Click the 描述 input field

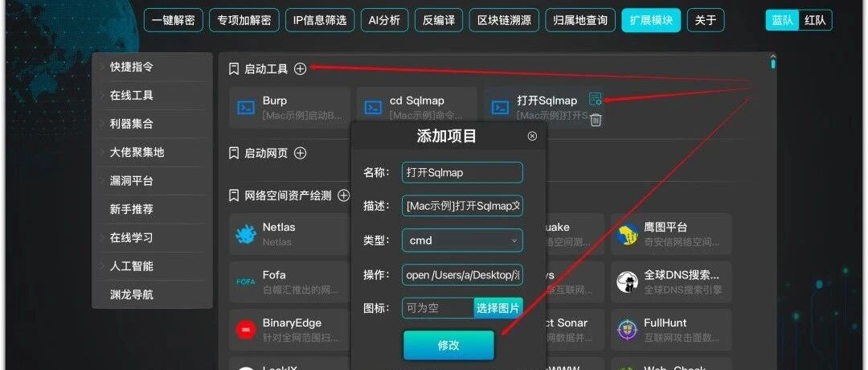click(462, 206)
